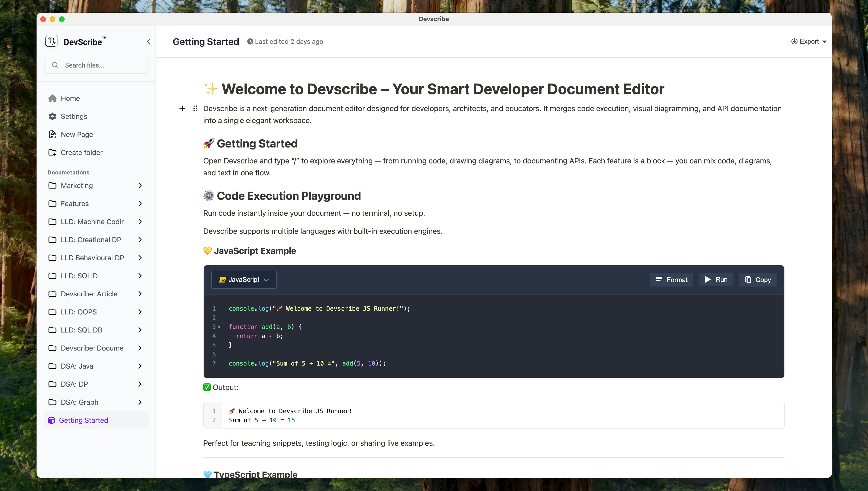868x491 pixels.
Task: Click the New Page icon
Action: coord(52,134)
